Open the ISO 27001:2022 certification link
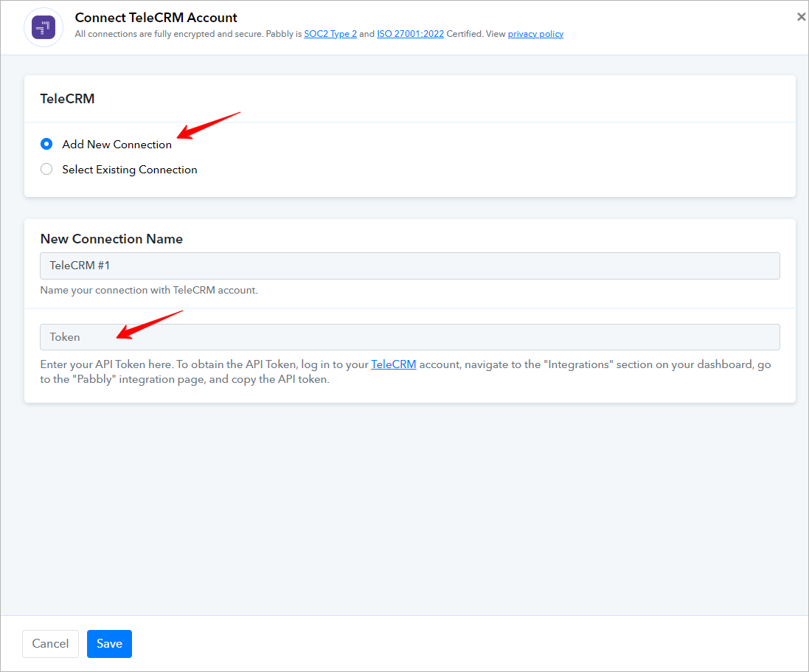 410,33
